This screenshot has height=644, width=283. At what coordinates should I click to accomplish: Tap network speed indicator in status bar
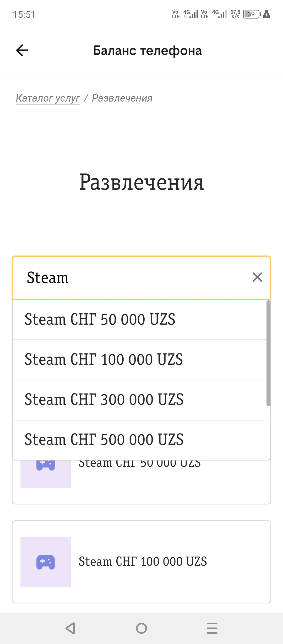(x=235, y=14)
